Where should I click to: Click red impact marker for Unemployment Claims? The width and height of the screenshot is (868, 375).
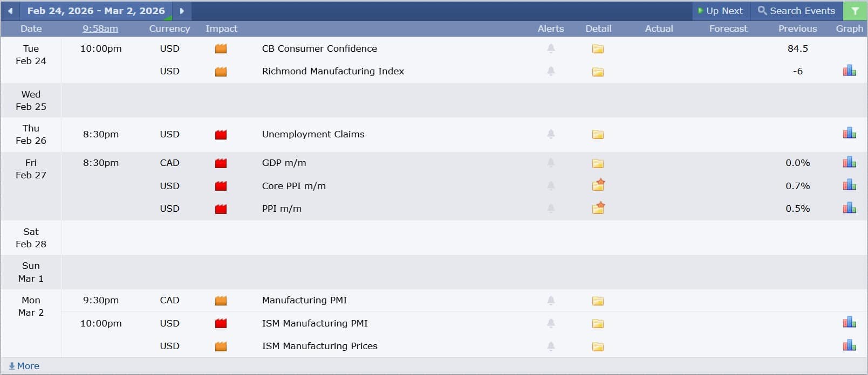[x=221, y=135]
